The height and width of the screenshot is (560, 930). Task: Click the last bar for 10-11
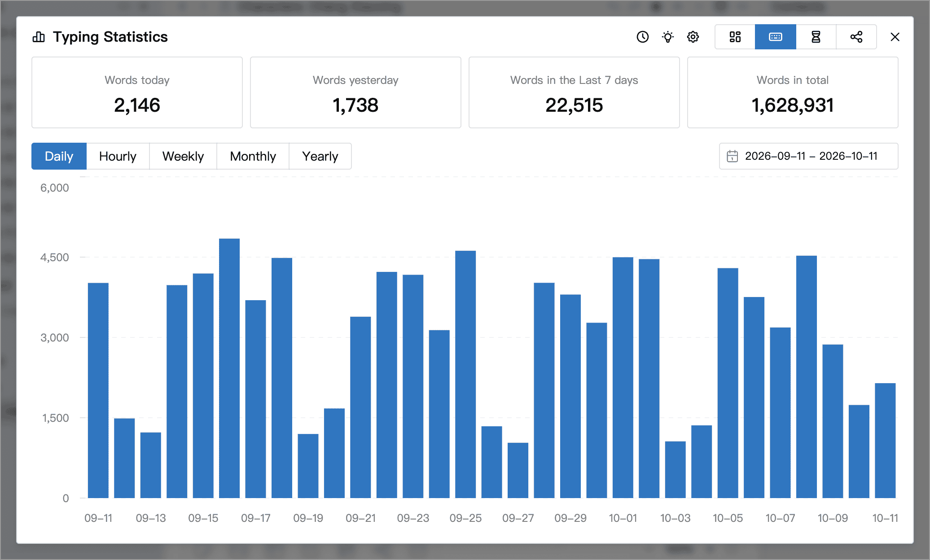click(885, 441)
